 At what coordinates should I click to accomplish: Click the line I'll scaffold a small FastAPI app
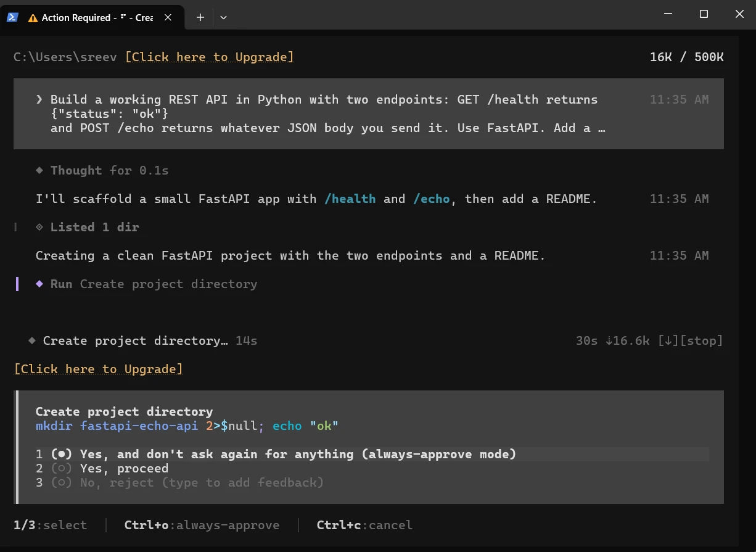coord(316,199)
